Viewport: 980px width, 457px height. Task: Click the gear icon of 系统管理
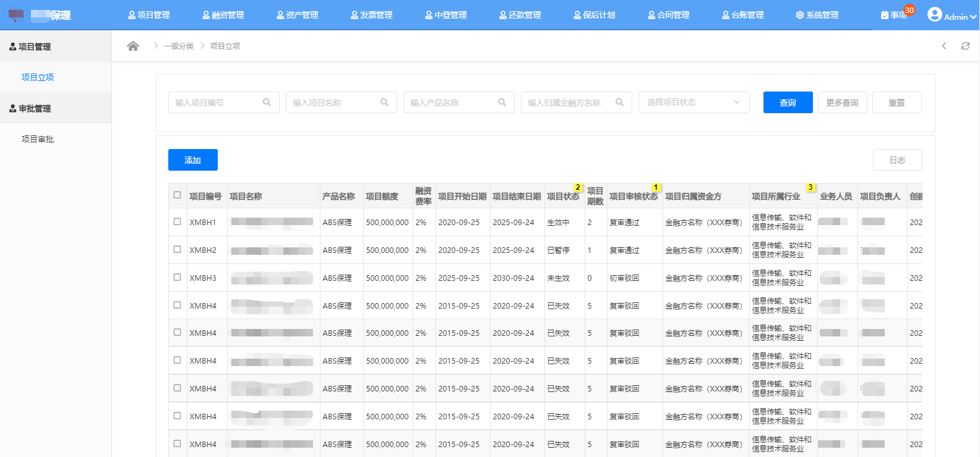click(x=800, y=15)
